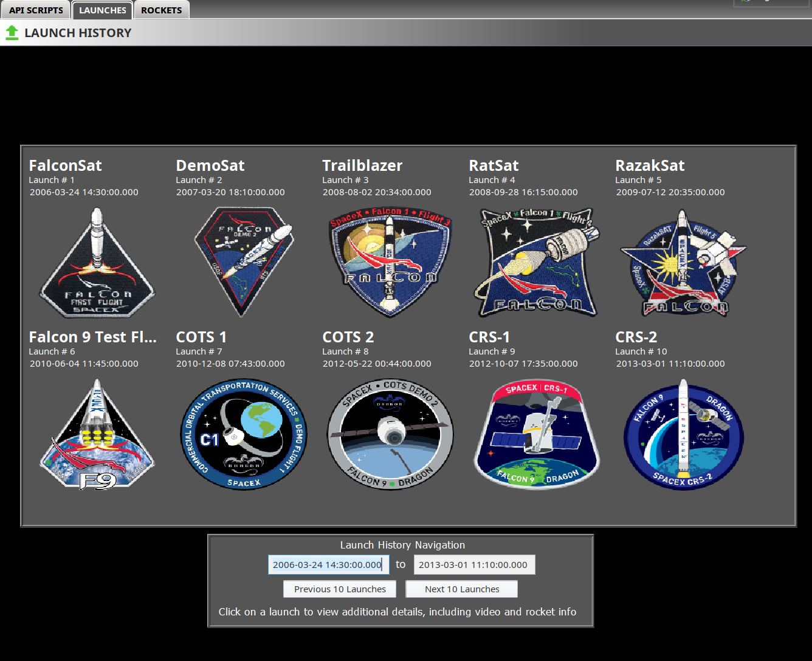Click date 2008-08-02 20:34:00.000
The width and height of the screenshot is (812, 661).
(x=377, y=192)
